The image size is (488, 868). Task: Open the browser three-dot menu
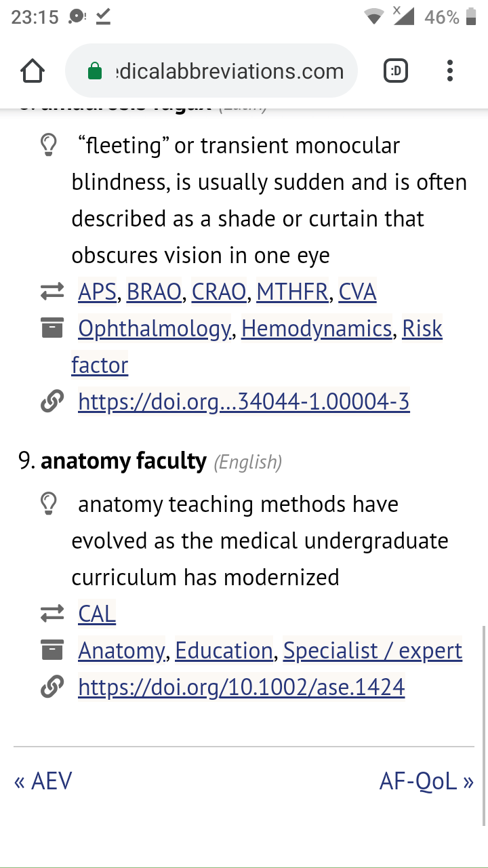click(450, 71)
